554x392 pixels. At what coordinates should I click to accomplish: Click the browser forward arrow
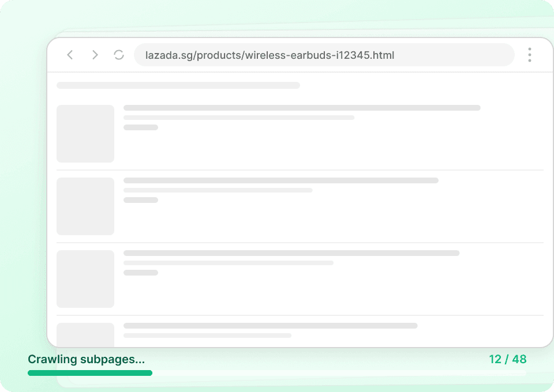95,55
